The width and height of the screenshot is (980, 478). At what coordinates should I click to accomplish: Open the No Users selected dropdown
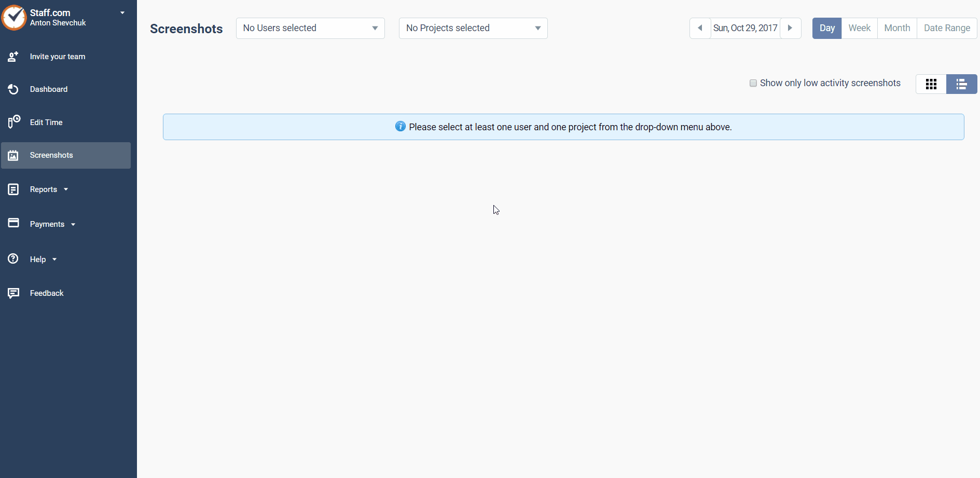coord(310,28)
